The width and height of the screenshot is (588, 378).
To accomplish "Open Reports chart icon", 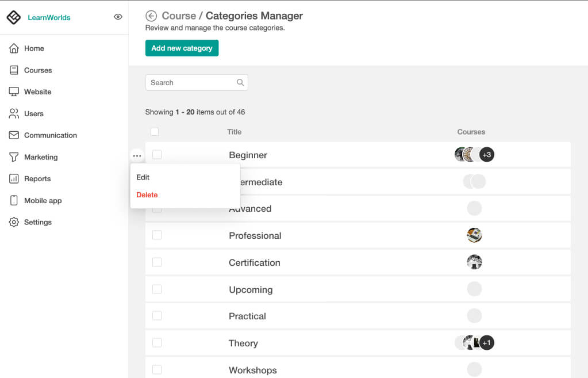I will 14,179.
